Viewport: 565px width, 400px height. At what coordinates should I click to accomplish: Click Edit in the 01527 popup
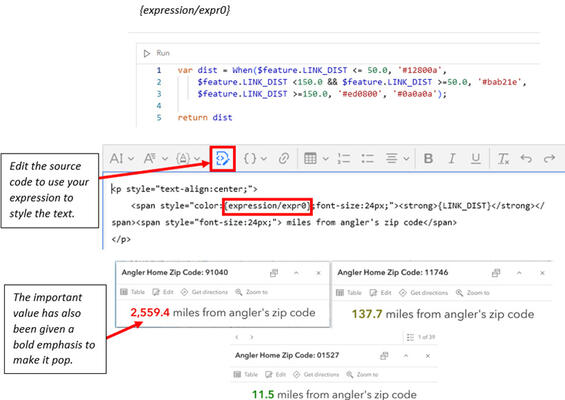coord(276,374)
